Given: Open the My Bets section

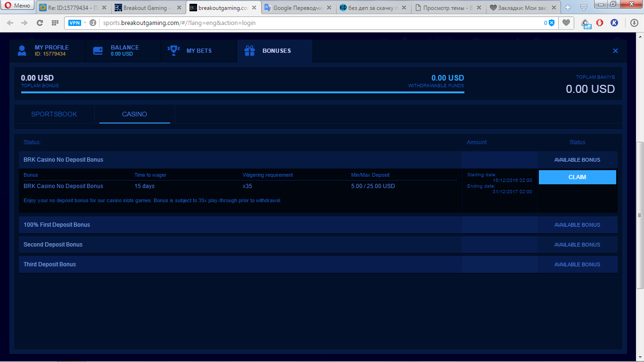Looking at the screenshot, I should pos(198,51).
